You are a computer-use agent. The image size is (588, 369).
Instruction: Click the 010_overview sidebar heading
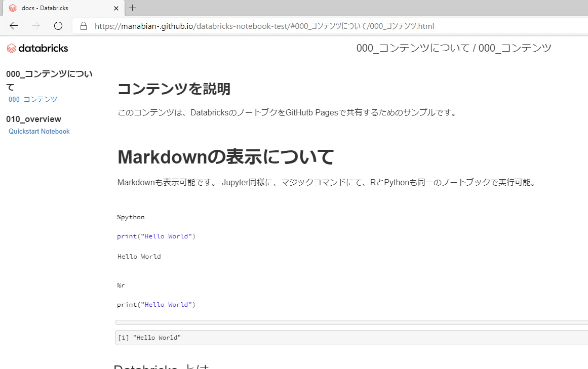(x=33, y=119)
